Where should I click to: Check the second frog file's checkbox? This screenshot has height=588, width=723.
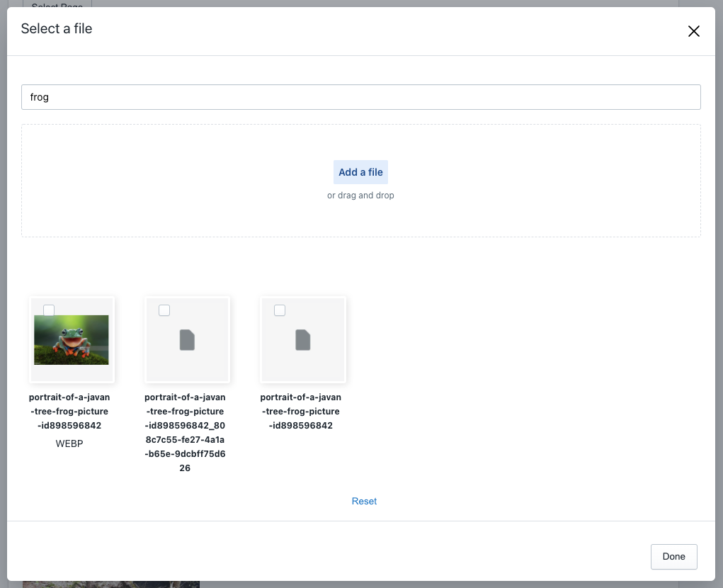(x=164, y=310)
